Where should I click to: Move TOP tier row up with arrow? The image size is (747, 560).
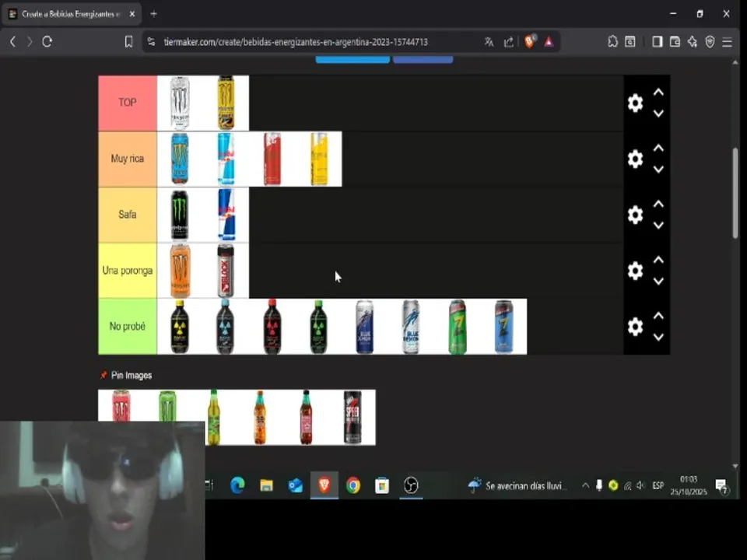tap(658, 93)
